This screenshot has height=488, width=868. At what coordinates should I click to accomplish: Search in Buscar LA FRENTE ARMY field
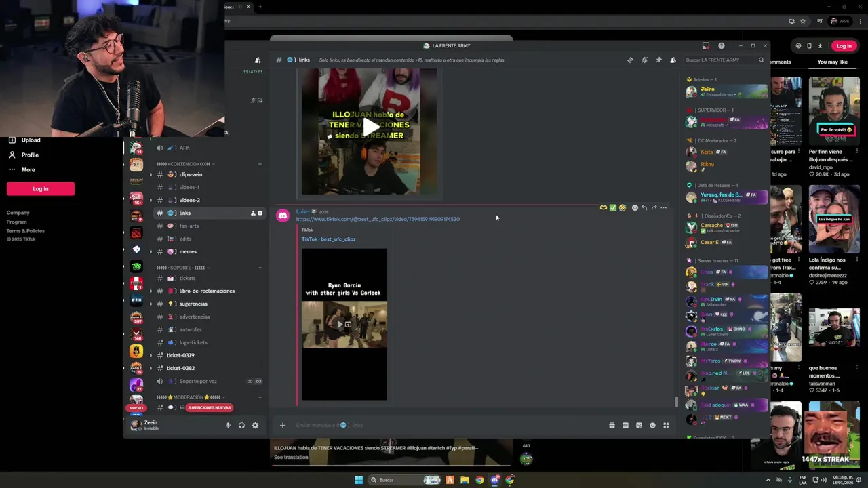click(x=724, y=60)
